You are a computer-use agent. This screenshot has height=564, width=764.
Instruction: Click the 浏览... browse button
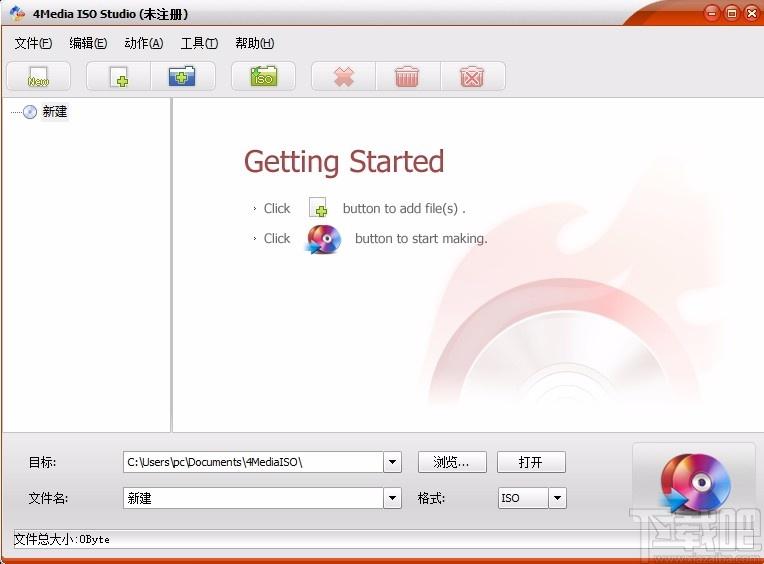[x=452, y=462]
